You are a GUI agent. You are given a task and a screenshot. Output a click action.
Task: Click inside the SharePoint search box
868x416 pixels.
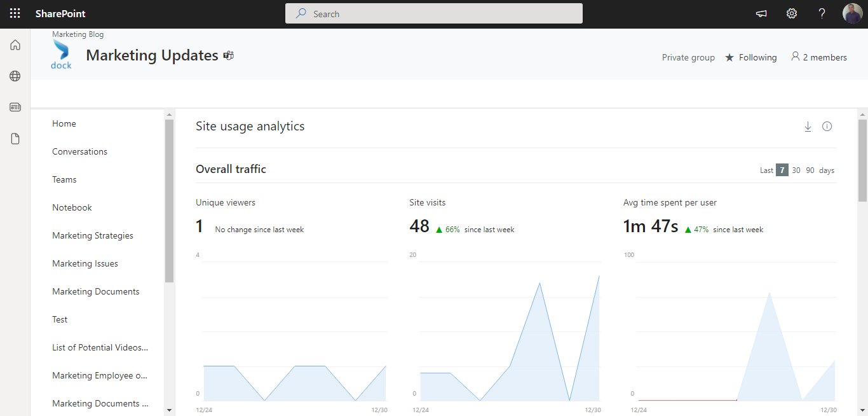(434, 13)
